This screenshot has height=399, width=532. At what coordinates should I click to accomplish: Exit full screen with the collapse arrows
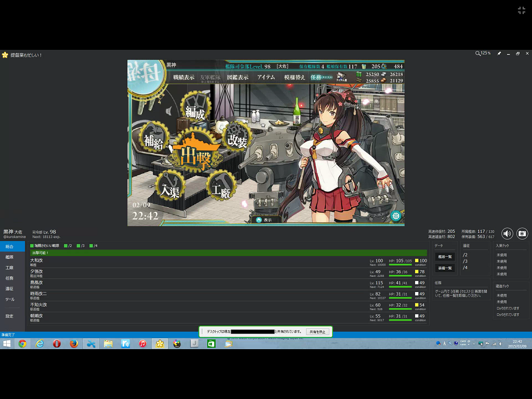click(x=522, y=10)
